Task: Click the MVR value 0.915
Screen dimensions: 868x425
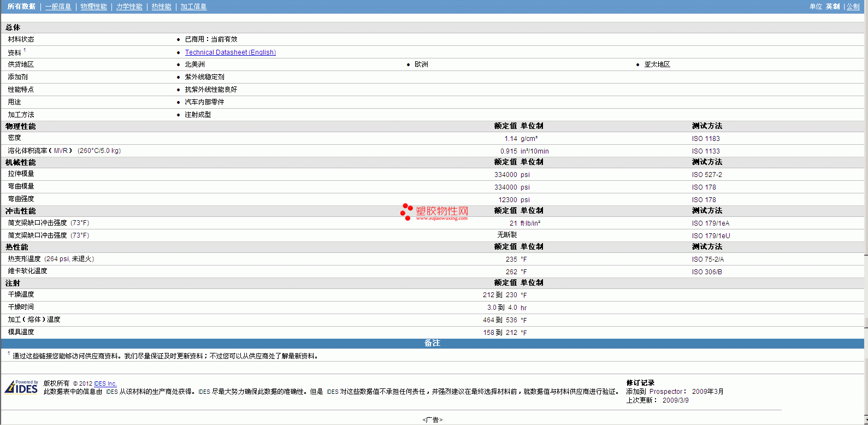Action: pyautogui.click(x=509, y=151)
